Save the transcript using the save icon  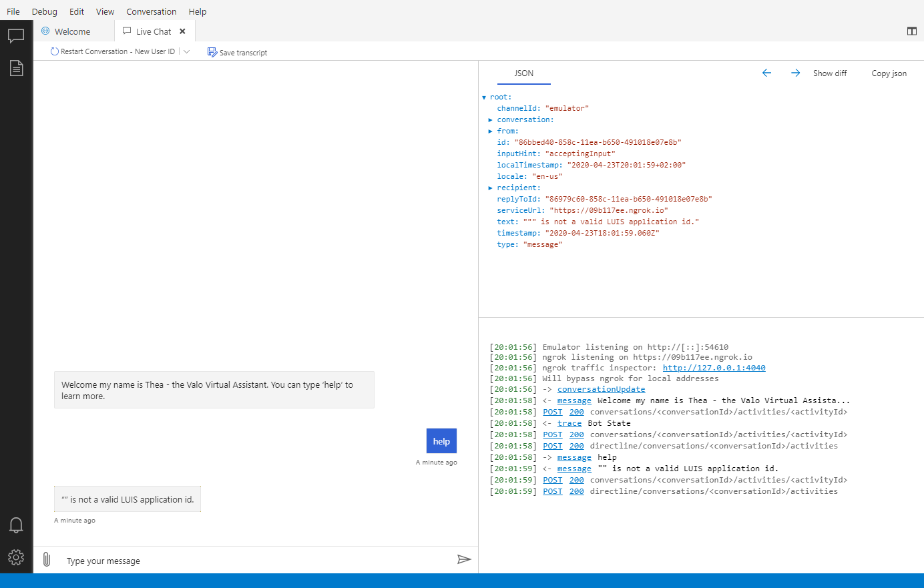(212, 51)
